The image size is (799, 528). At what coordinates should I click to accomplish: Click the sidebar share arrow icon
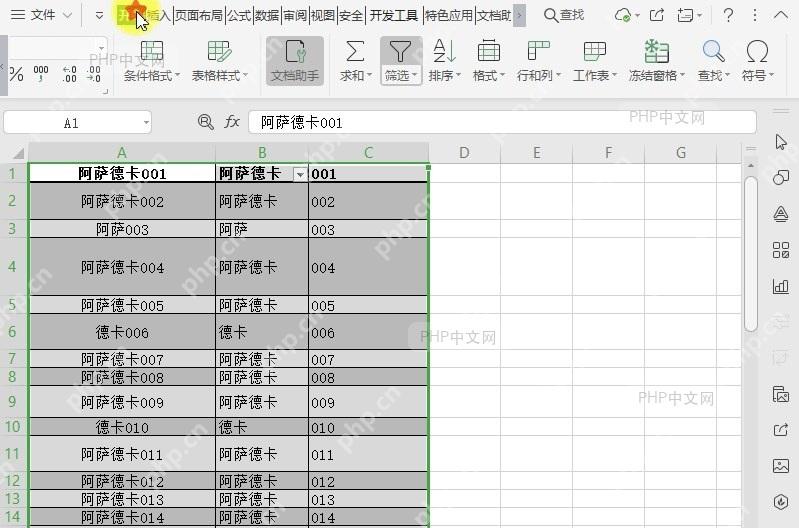pos(781,430)
